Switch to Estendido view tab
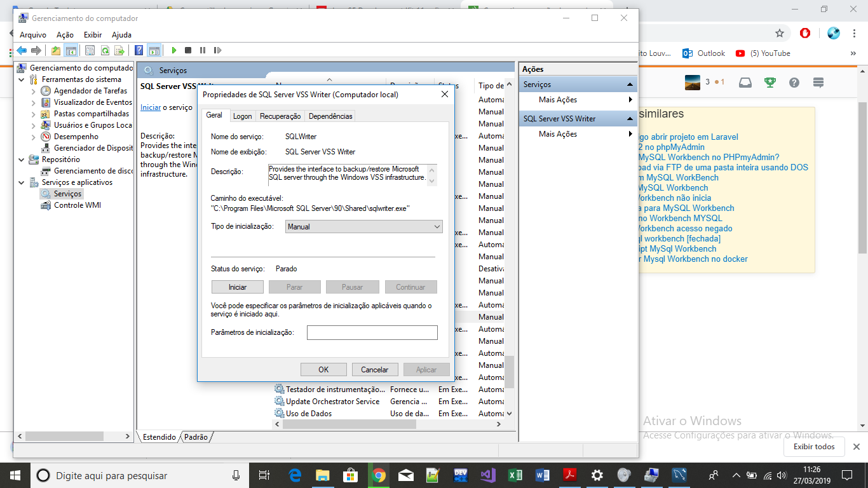 (159, 437)
